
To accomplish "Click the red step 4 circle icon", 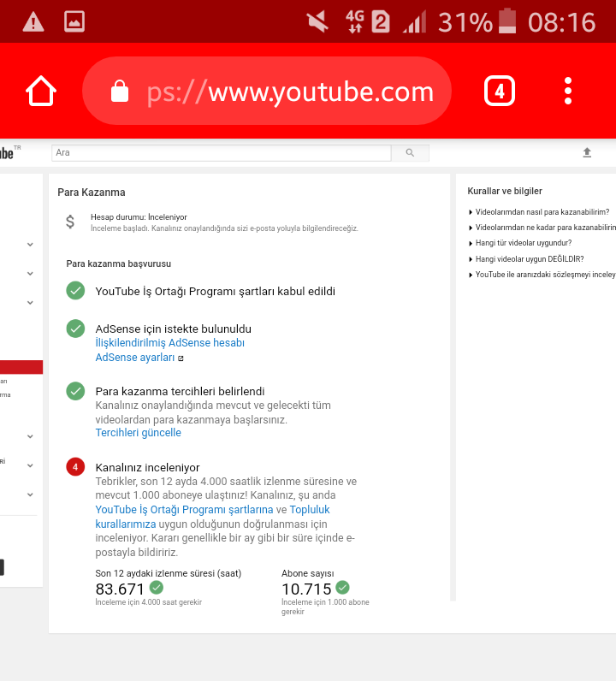I will (75, 467).
